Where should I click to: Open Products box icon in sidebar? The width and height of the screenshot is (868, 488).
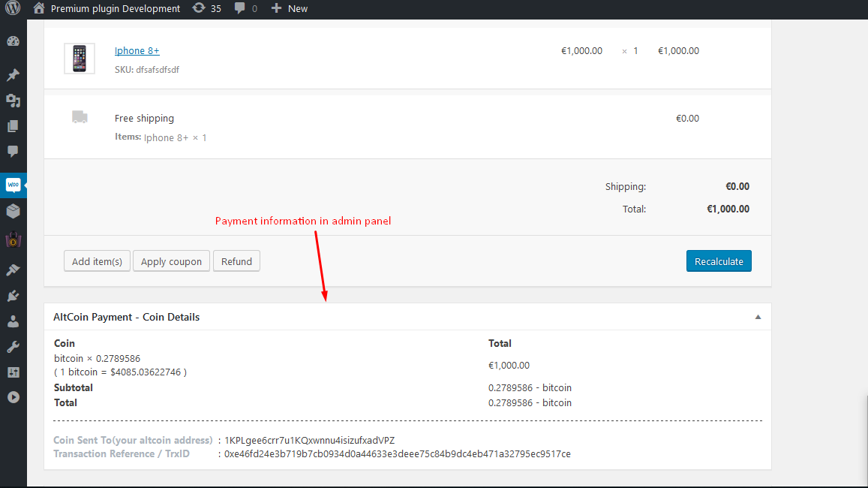pos(13,212)
